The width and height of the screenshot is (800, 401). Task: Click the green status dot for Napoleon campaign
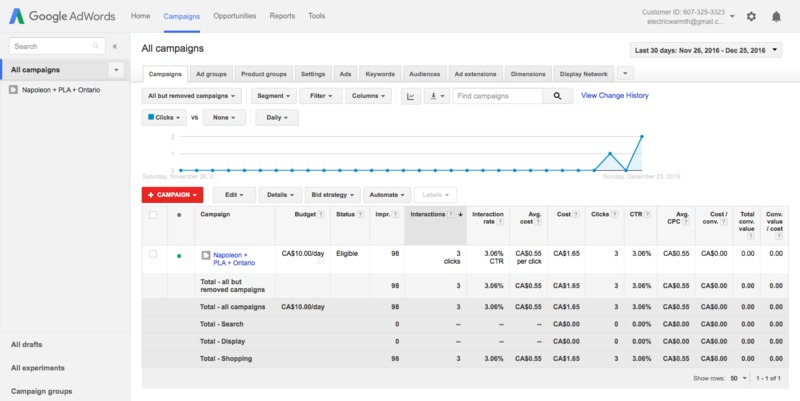[x=179, y=256]
